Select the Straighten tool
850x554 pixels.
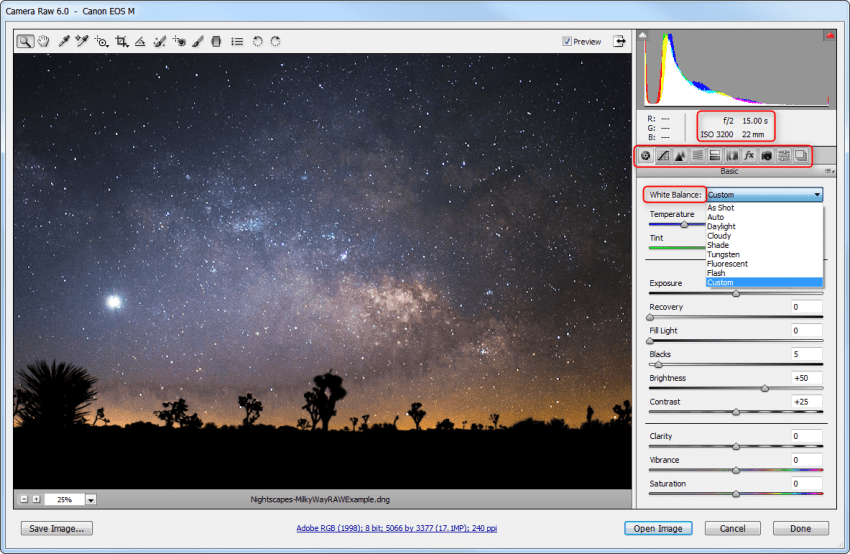click(140, 41)
